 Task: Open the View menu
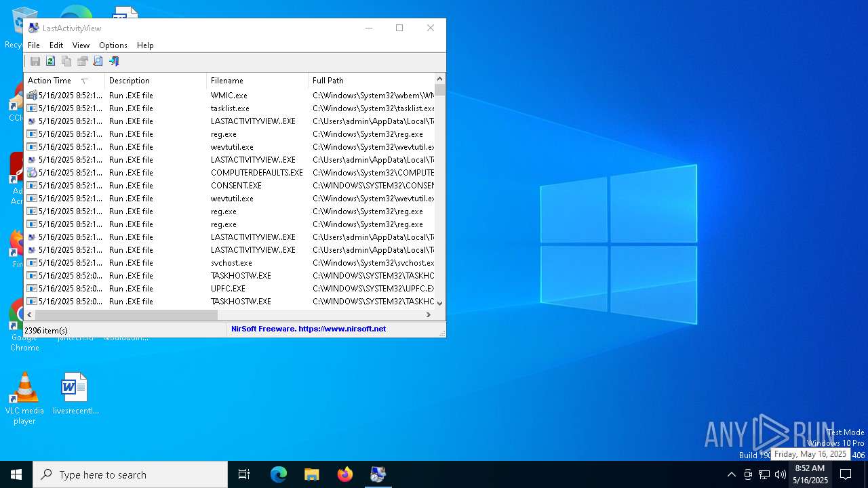81,45
